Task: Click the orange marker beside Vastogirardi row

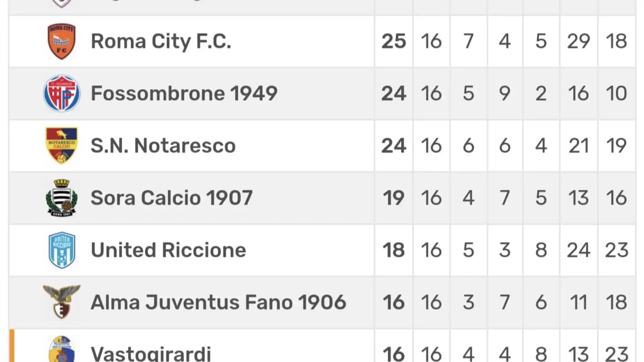Action: (x=12, y=346)
